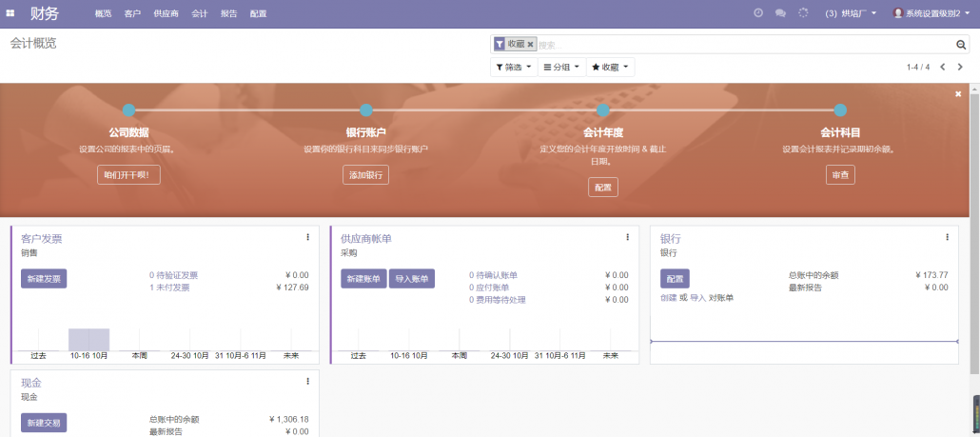Screen dimensions: 980x437
Task: Open the 客户 menu
Action: 132,14
